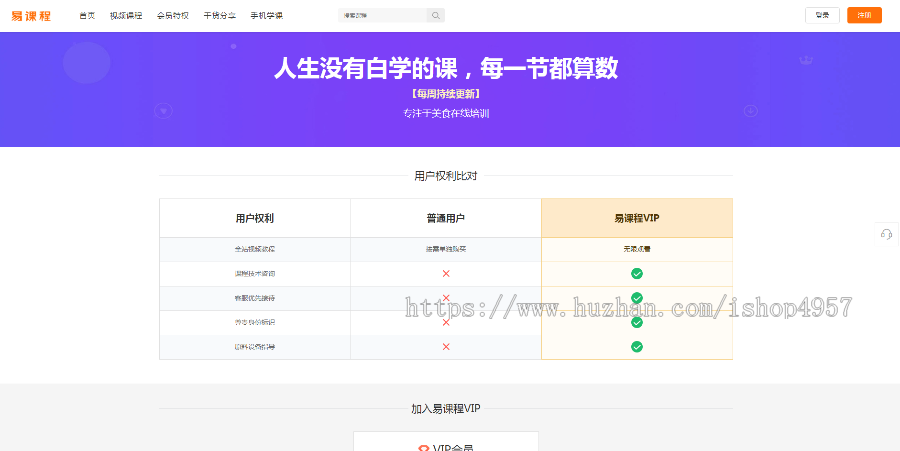Click the 易课程 logo
This screenshot has height=451, width=900.
(31, 16)
